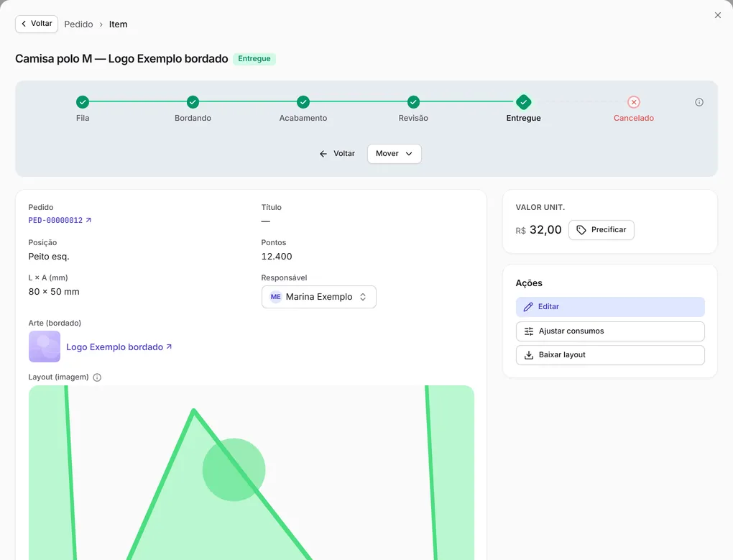
Task: Click the pencil icon on Editar action
Action: click(528, 307)
